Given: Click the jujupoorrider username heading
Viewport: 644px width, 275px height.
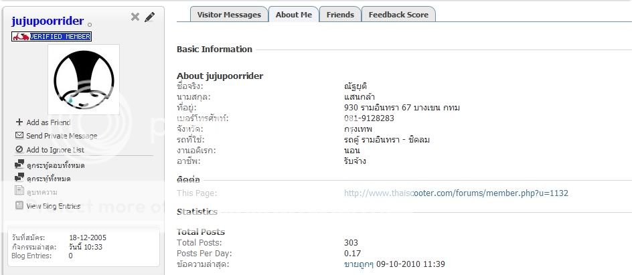Looking at the screenshot, I should click(x=48, y=21).
